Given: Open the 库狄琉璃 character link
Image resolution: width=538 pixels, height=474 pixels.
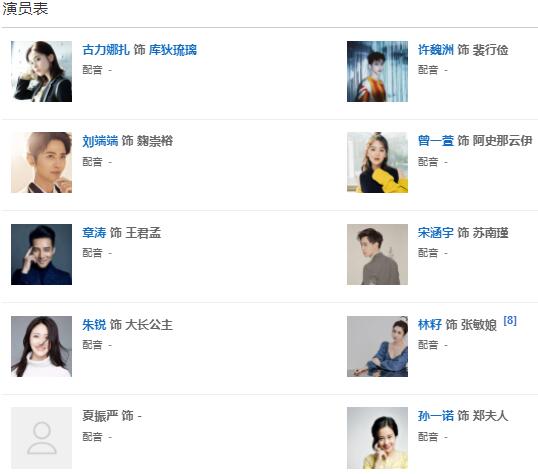Looking at the screenshot, I should point(173,50).
